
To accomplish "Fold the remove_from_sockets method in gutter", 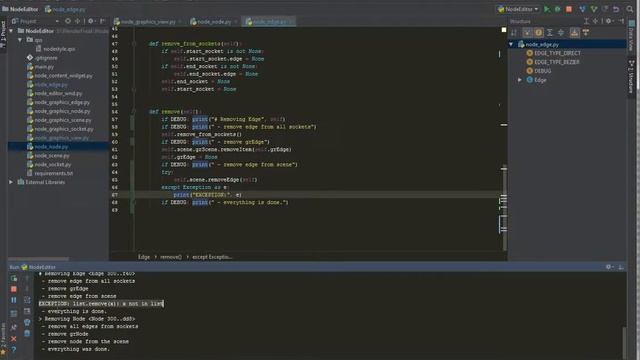I will click(x=133, y=44).
